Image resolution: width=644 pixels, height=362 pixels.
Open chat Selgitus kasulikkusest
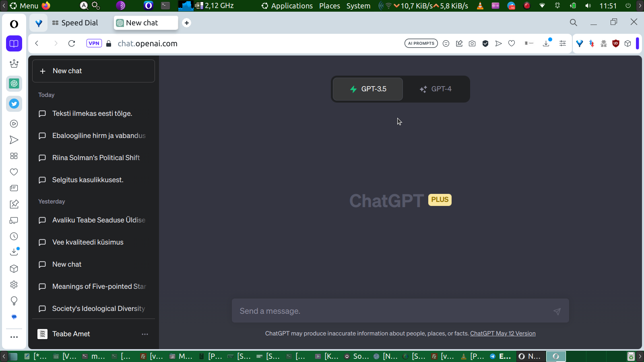tap(93, 180)
